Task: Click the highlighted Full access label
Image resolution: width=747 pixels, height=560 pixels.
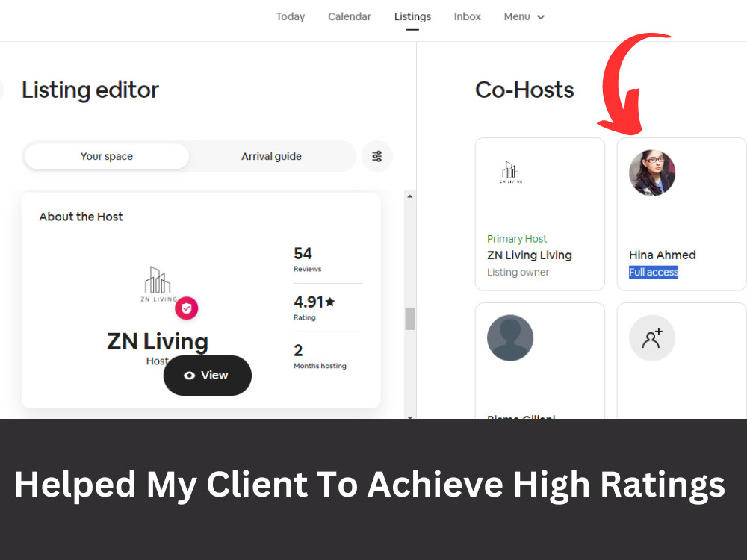Action: tap(654, 272)
